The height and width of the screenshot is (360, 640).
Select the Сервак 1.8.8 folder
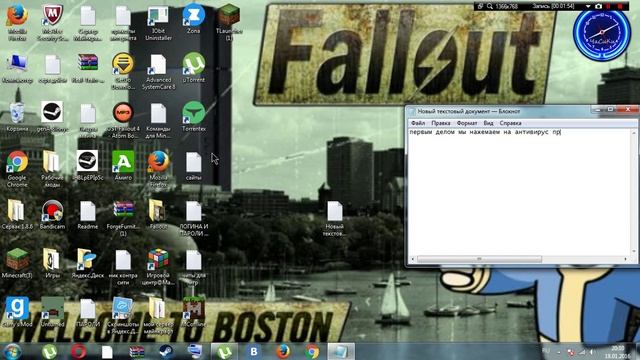16,211
